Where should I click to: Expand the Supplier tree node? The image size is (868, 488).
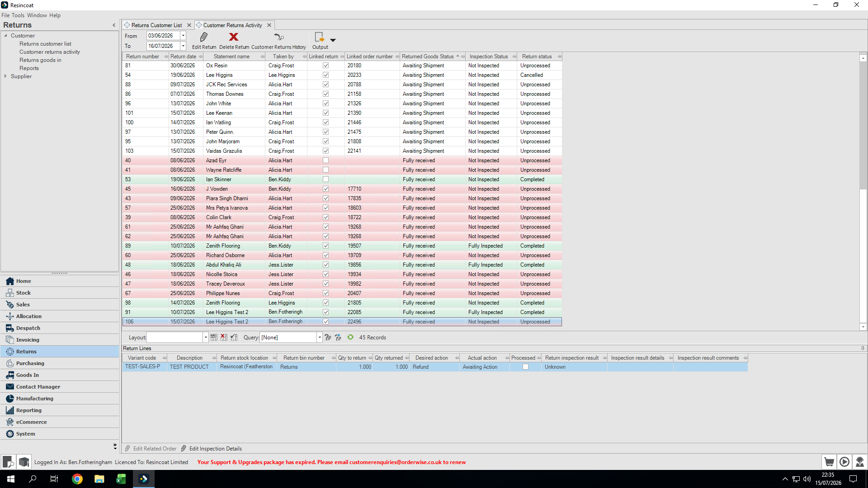click(x=5, y=76)
